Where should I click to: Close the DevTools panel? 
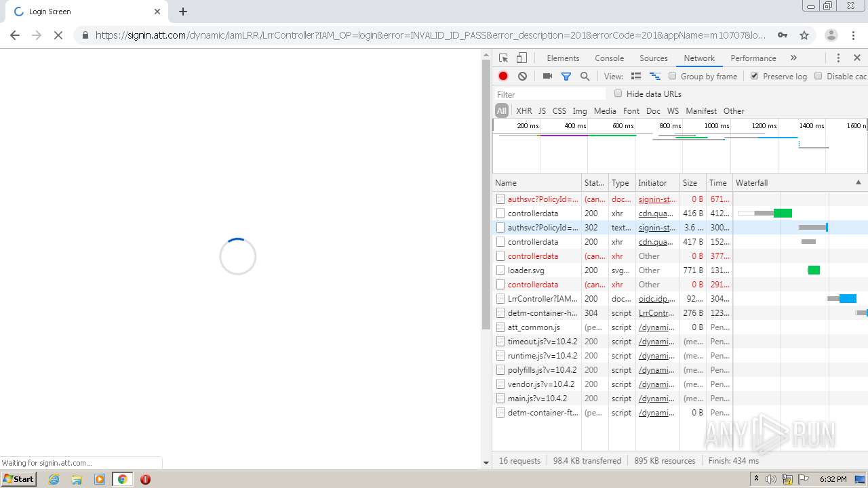(x=857, y=58)
